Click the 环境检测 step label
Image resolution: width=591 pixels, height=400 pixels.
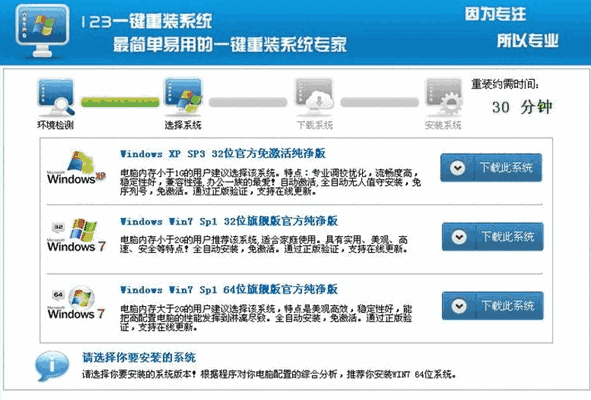(x=55, y=125)
